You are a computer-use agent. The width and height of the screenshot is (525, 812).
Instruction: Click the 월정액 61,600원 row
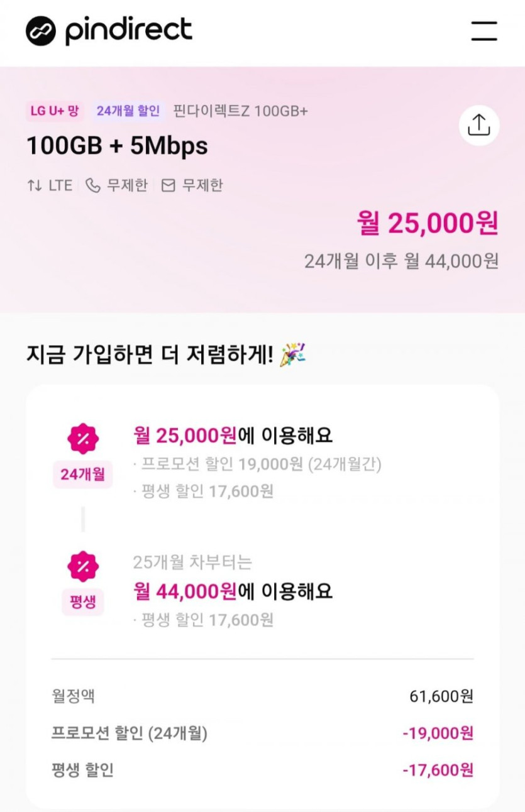[x=262, y=696]
